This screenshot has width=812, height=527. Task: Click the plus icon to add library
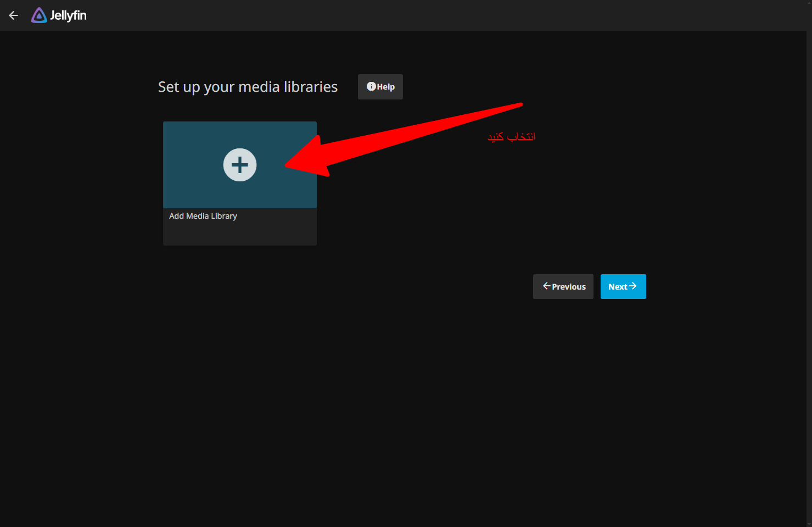[240, 165]
